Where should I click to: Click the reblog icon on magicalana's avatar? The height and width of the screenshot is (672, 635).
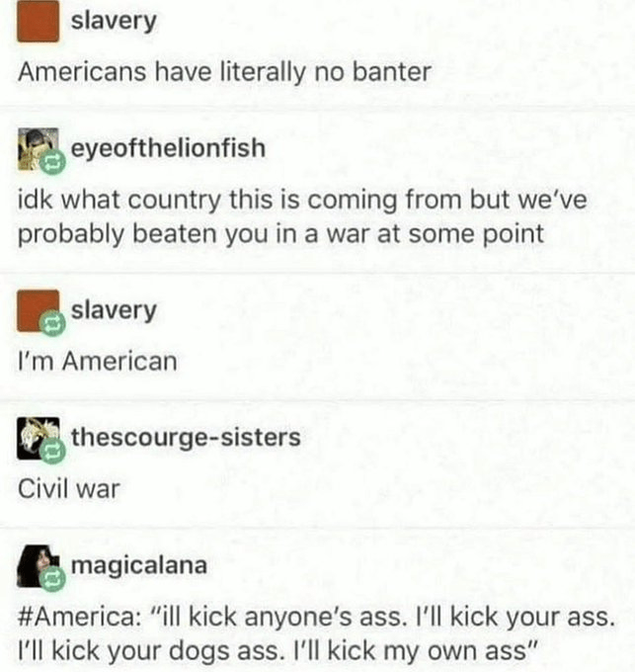(52, 578)
